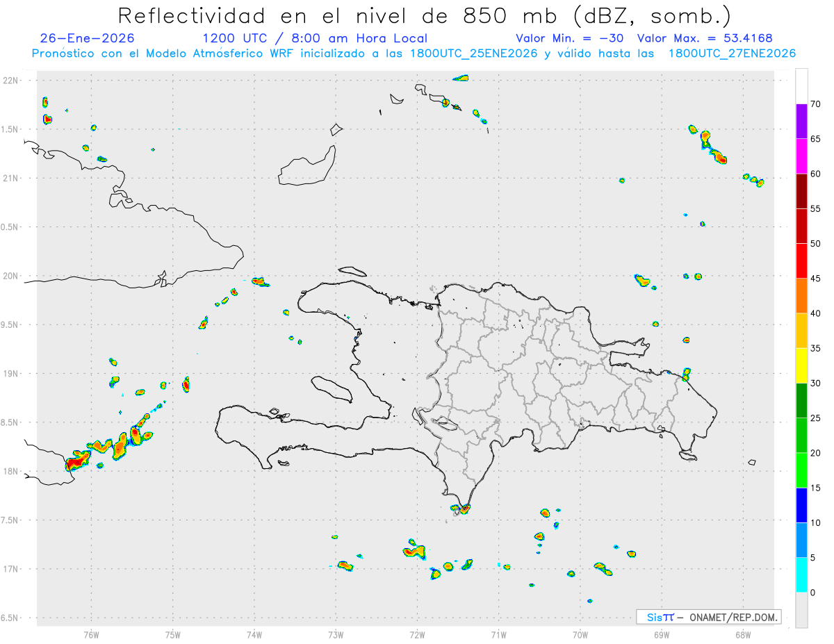This screenshot has height=644, width=834.
Task: Click the '22N' latitude axis label
Action: pos(11,81)
